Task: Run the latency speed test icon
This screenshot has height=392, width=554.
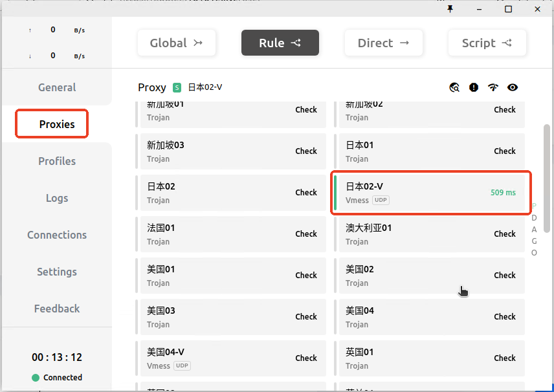Action: coord(493,87)
